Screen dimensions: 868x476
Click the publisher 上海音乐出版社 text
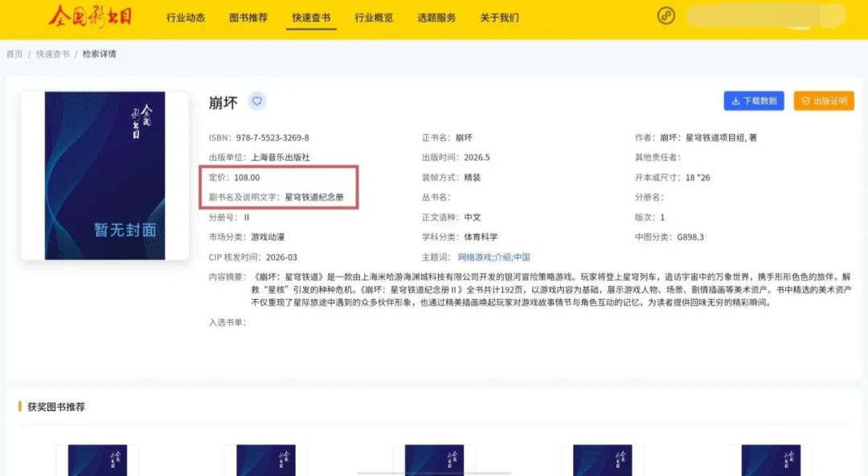click(280, 158)
